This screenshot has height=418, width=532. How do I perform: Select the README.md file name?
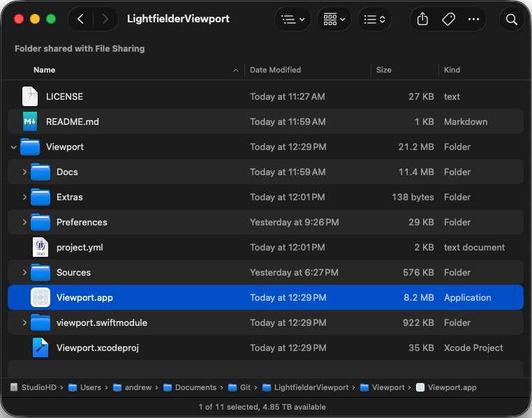[x=73, y=121]
